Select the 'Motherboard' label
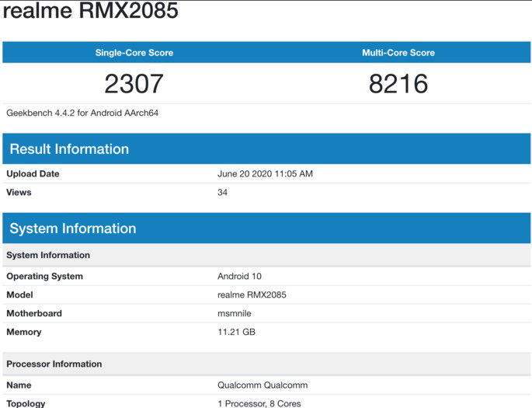 (34, 313)
